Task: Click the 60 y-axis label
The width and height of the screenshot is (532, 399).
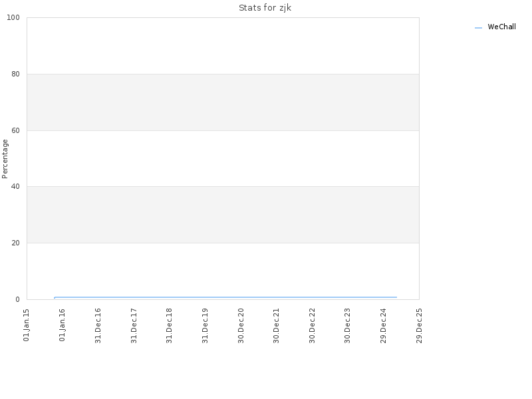Action: pyautogui.click(x=15, y=130)
